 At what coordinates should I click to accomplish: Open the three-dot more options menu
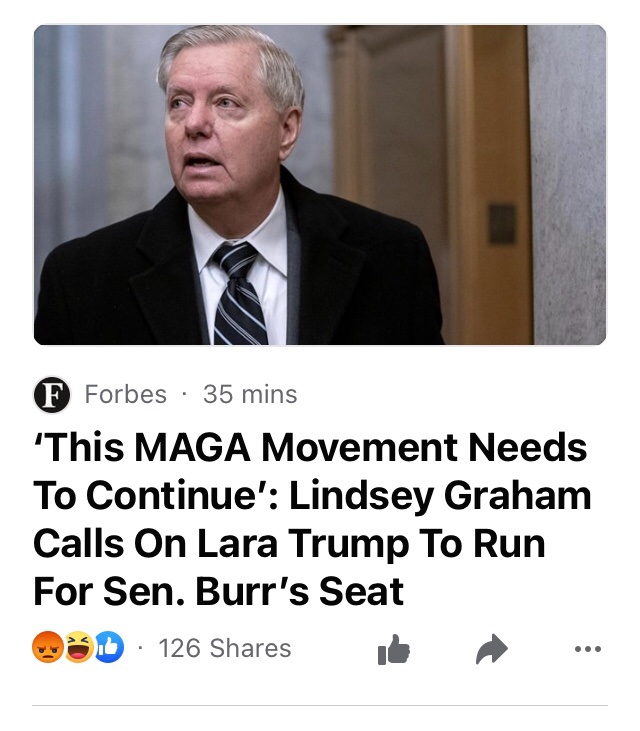coord(588,648)
